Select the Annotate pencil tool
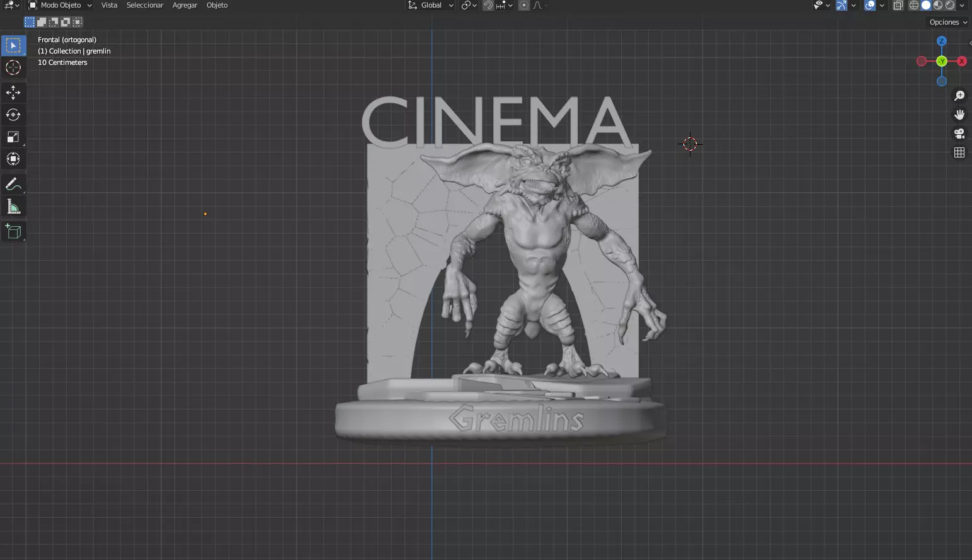This screenshot has width=972, height=560. tap(13, 184)
